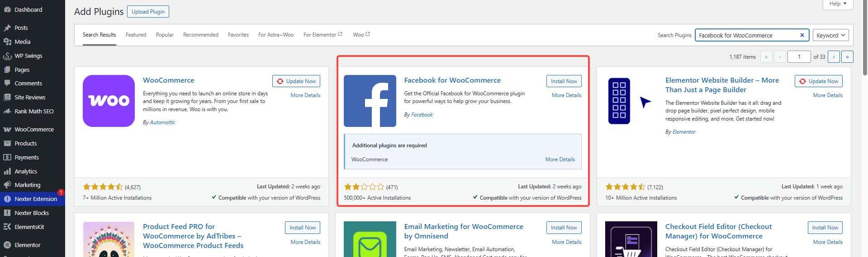868x257 pixels.
Task: Click the Pages icon in sidebar
Action: pos(7,70)
